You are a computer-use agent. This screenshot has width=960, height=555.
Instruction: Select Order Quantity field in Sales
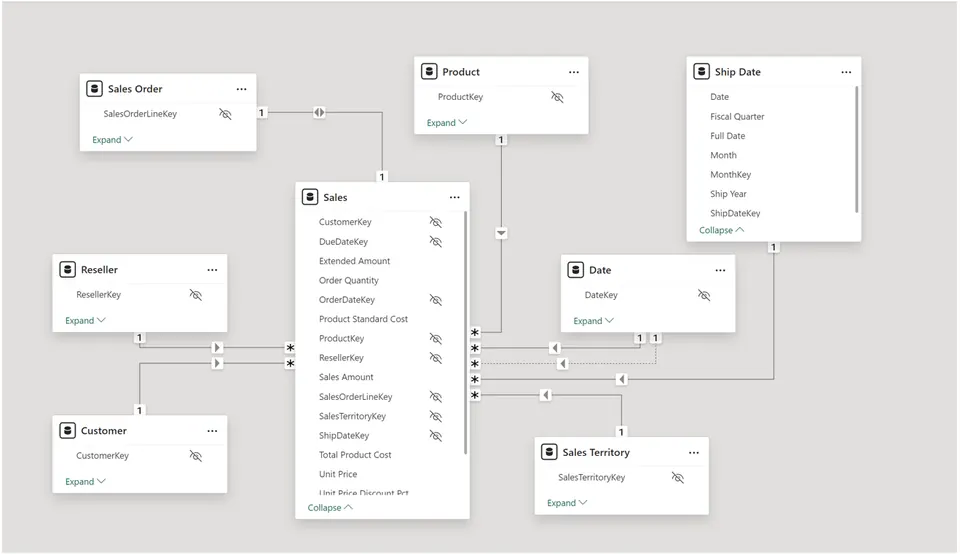click(349, 281)
